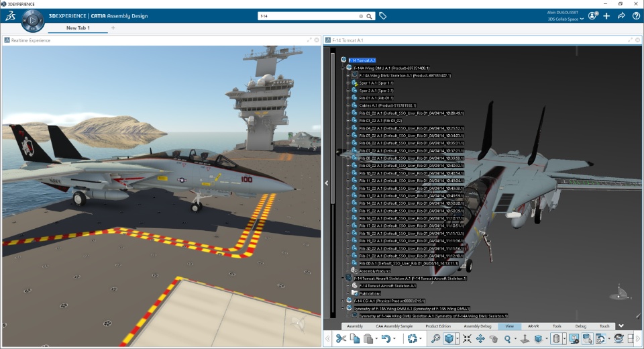Switch to the Assembly tab
Viewport: 644px width, 349px height.
(x=355, y=326)
